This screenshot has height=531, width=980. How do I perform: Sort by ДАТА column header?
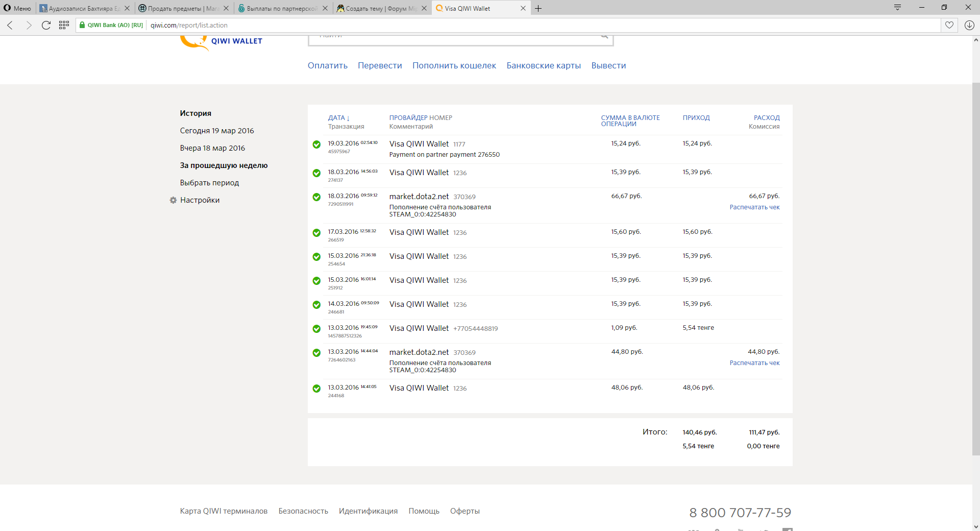click(339, 118)
